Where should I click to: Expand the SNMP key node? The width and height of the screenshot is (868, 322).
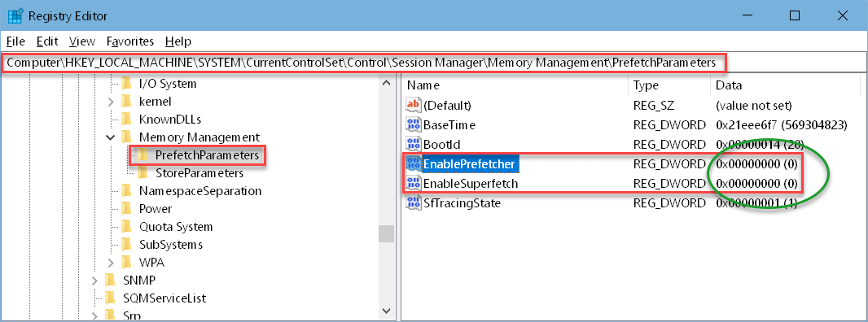94,280
